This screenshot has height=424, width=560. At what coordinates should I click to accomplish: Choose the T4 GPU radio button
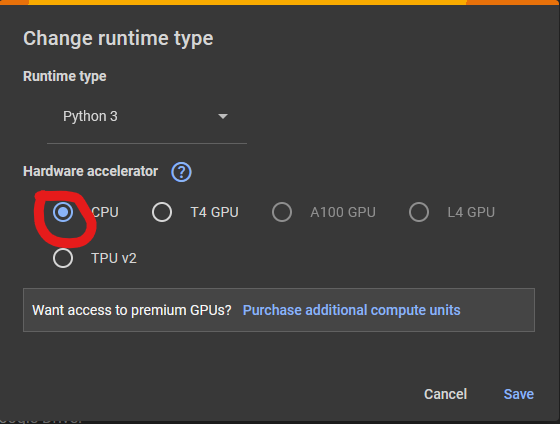(162, 212)
